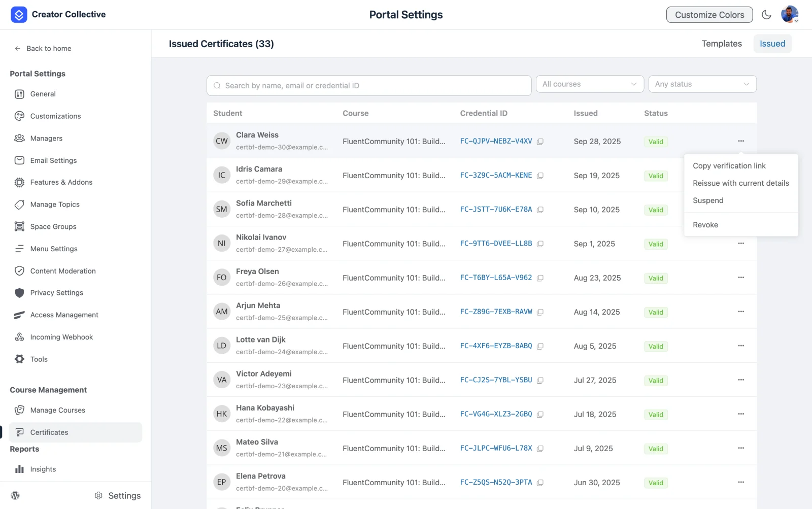812x509 pixels.
Task: Select the Issued tab
Action: click(772, 44)
